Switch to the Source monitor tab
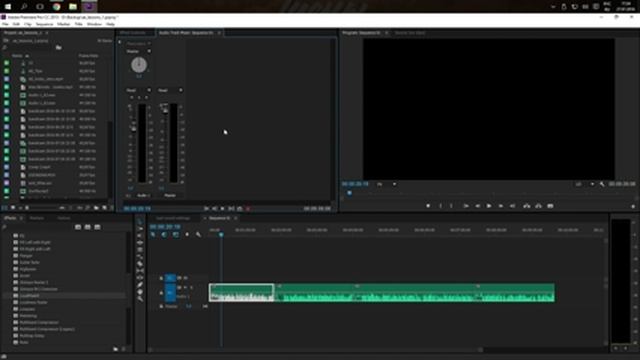 (x=410, y=33)
